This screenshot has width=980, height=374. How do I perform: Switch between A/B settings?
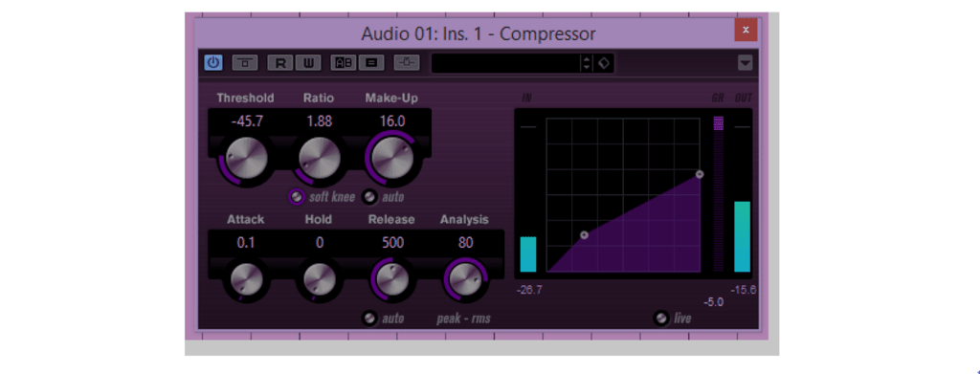[x=344, y=63]
